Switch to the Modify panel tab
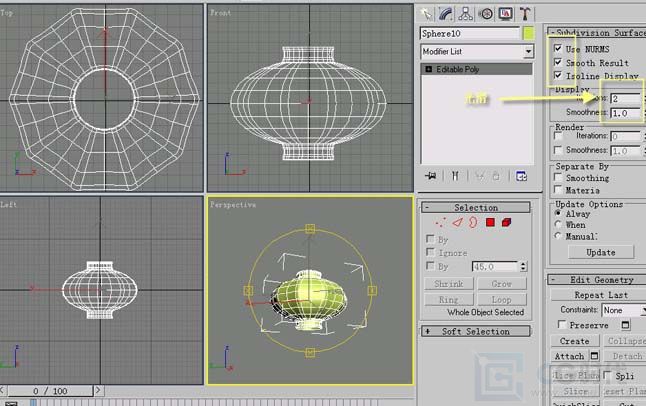The image size is (646, 406). coord(446,14)
